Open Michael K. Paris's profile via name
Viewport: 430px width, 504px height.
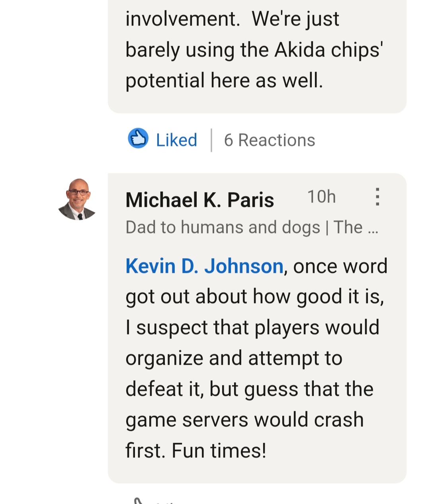[199, 200]
